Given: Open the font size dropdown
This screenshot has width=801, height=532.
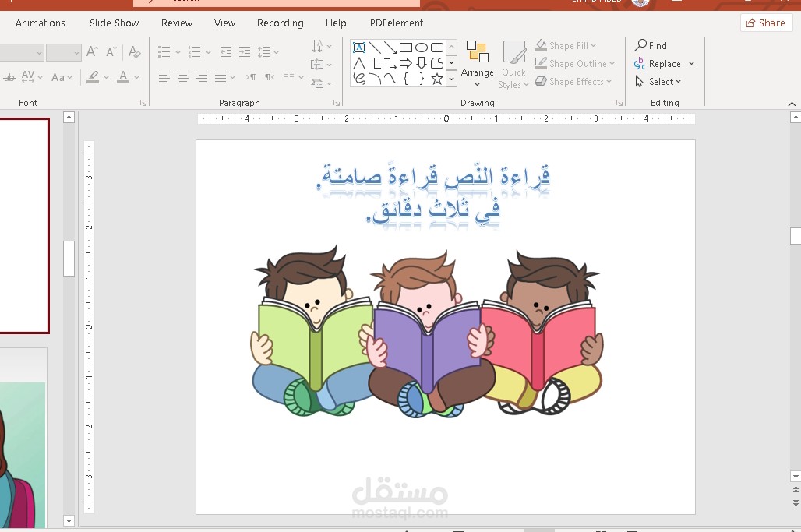Looking at the screenshot, I should tap(76, 53).
